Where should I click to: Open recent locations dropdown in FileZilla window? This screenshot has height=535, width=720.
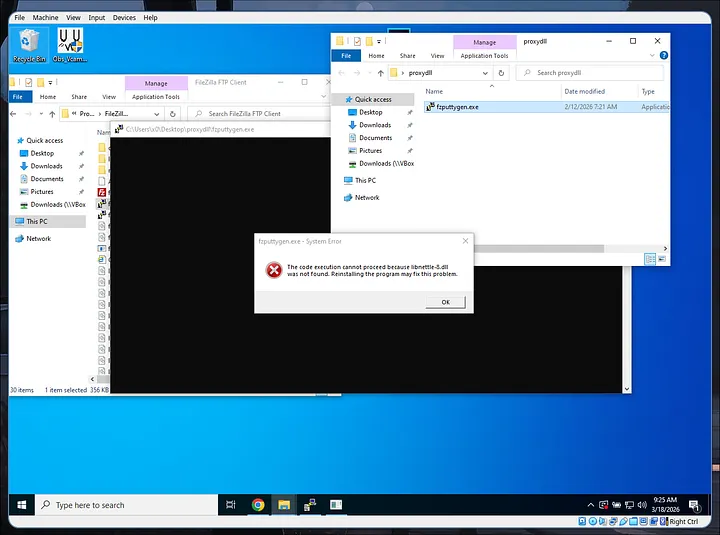tap(41, 114)
